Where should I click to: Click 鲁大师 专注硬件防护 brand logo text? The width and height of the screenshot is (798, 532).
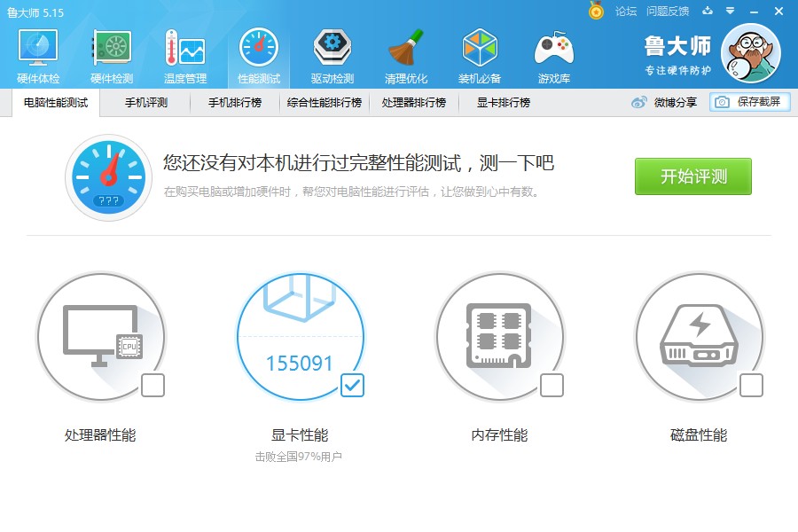[x=678, y=56]
